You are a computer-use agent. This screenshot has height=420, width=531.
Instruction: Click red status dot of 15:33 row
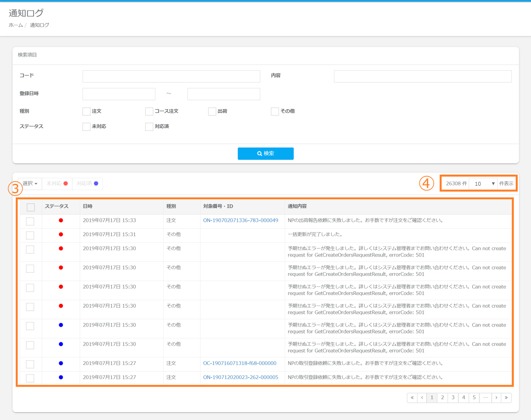tap(61, 220)
